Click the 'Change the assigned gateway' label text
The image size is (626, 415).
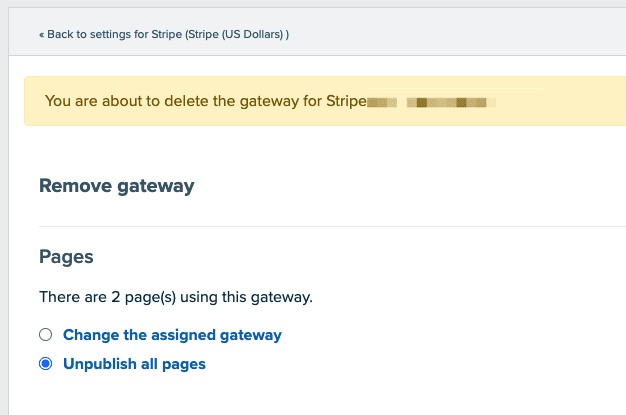172,335
